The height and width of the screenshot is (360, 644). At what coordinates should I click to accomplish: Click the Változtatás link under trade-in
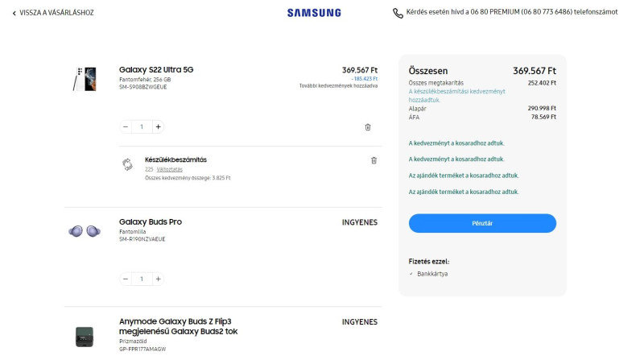tap(169, 169)
